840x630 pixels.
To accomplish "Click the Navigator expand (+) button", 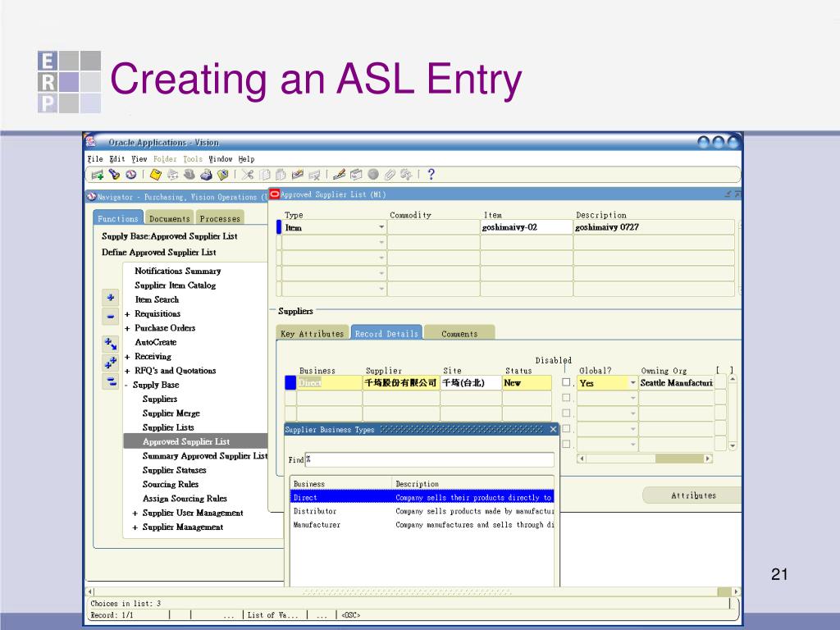I will [x=111, y=297].
